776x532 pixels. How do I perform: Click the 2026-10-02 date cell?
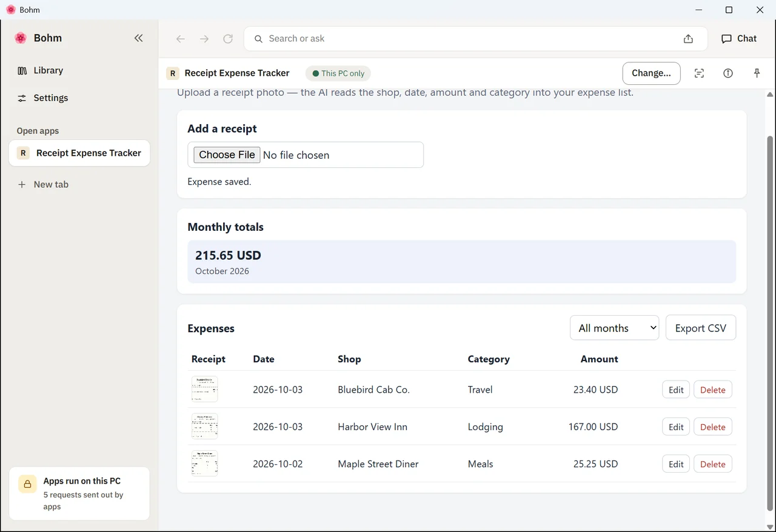(278, 464)
